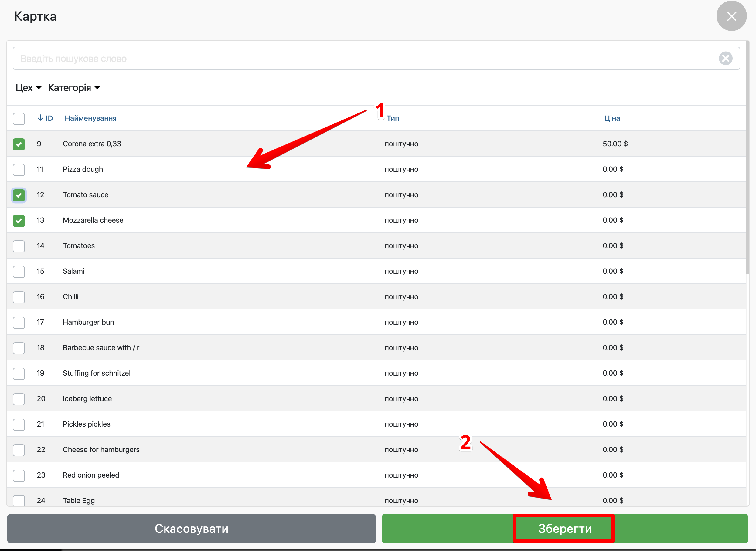Select the Iceberg lettuce checkbox
756x551 pixels.
coord(19,399)
